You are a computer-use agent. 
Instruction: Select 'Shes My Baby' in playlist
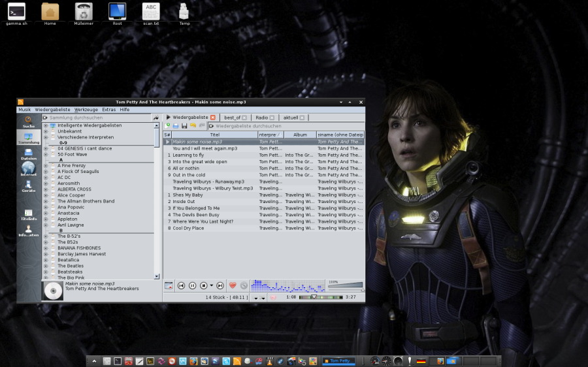click(x=188, y=195)
